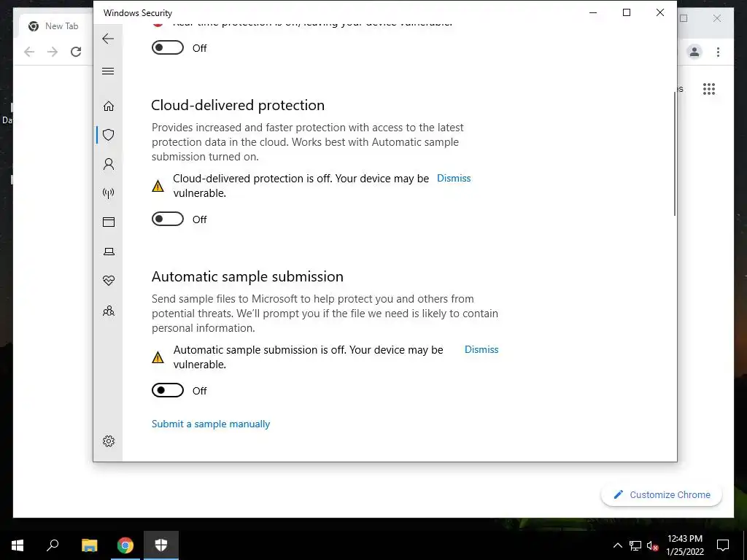Click Chrome's forward navigation arrow
Image resolution: width=747 pixels, height=560 pixels.
pyautogui.click(x=53, y=52)
